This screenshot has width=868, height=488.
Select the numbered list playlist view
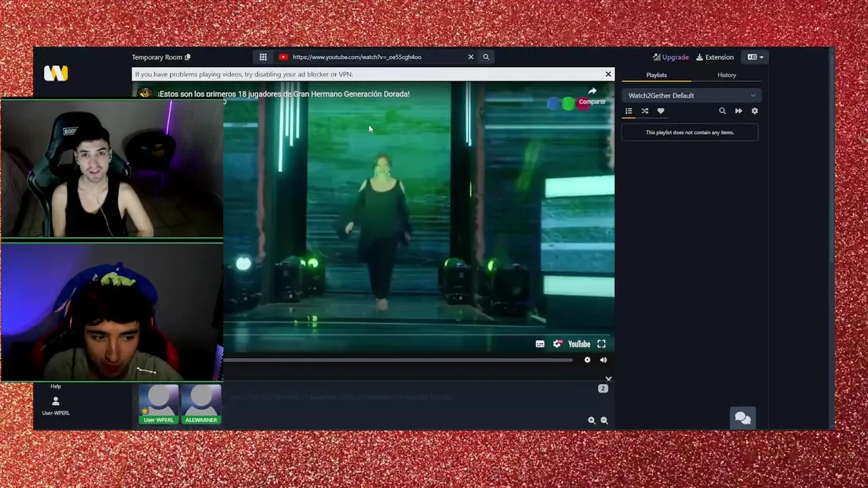[x=629, y=111]
